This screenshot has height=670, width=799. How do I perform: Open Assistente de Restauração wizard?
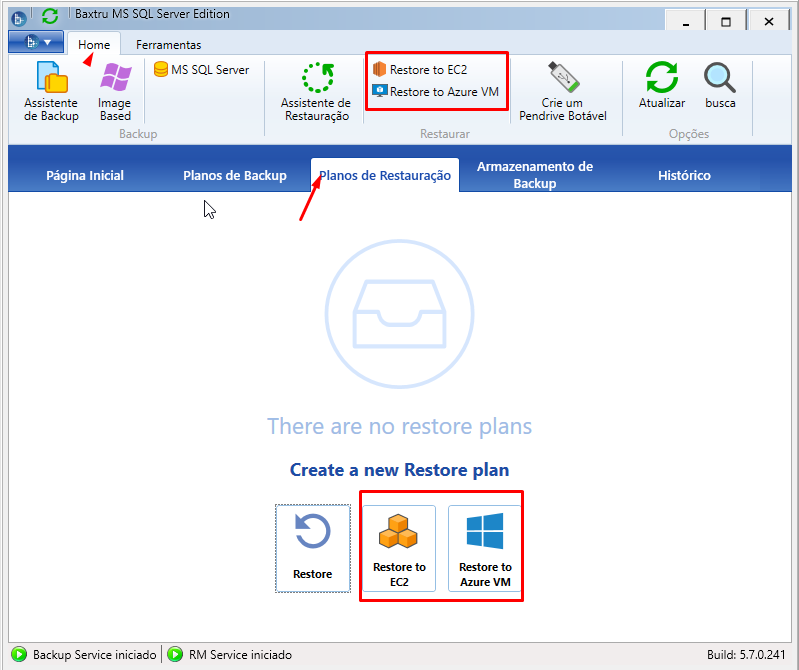pos(316,92)
